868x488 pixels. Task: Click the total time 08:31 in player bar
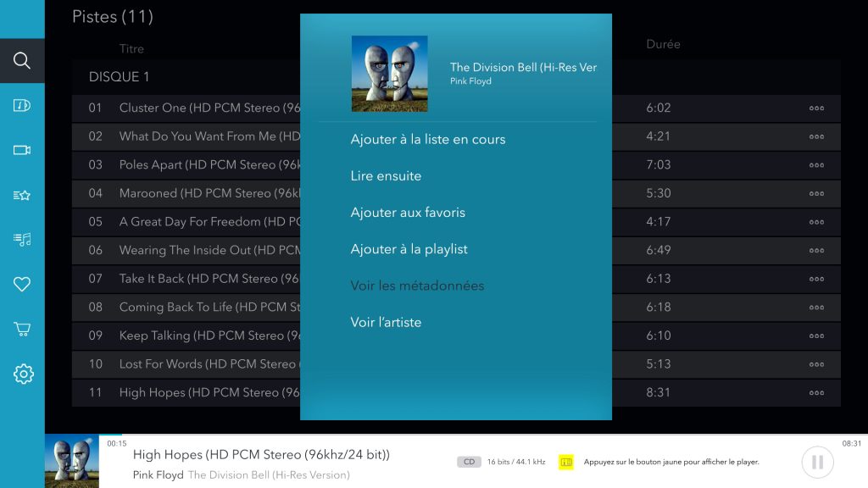pos(852,444)
